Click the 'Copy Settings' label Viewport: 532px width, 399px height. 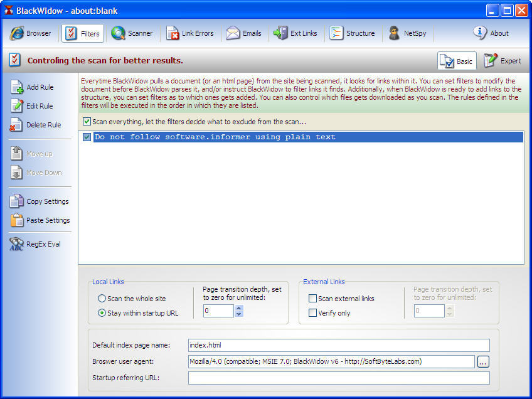click(x=48, y=201)
